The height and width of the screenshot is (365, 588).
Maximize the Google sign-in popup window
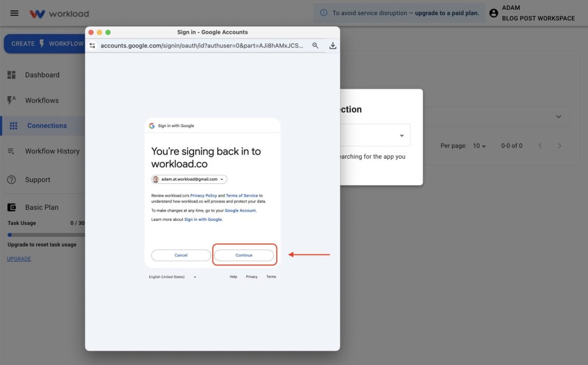tap(108, 32)
